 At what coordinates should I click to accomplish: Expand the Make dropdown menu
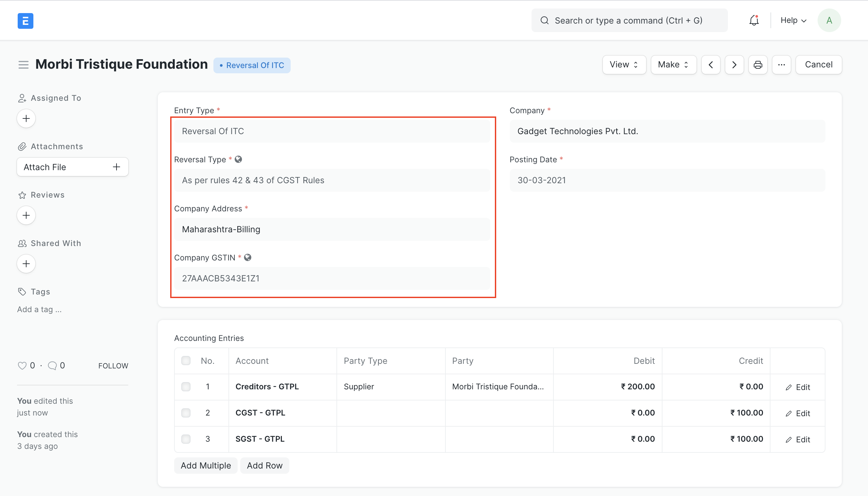[673, 64]
